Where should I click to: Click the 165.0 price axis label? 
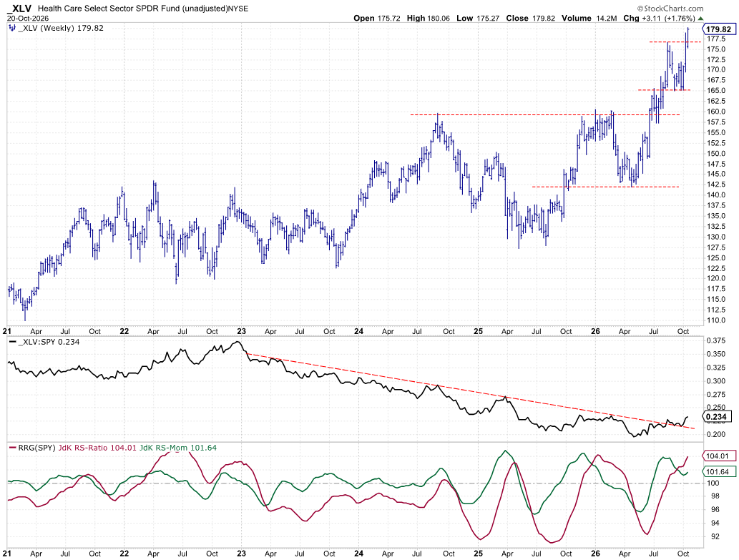[x=716, y=90]
